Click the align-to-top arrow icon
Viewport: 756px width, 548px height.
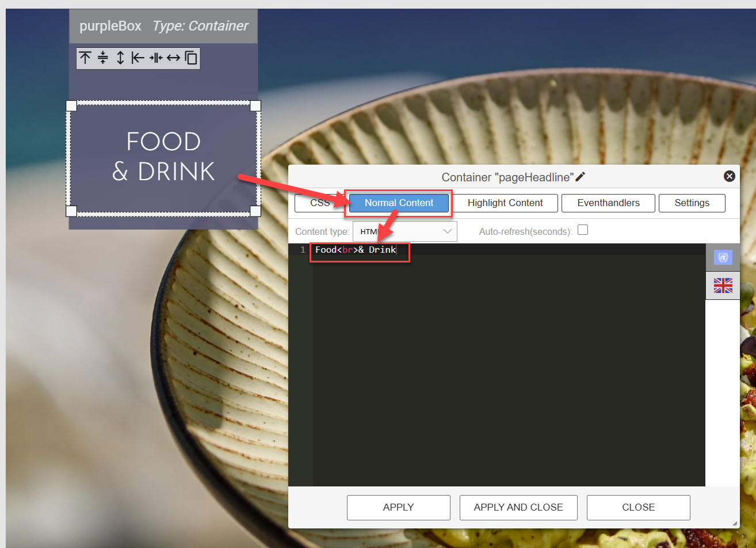click(x=85, y=58)
